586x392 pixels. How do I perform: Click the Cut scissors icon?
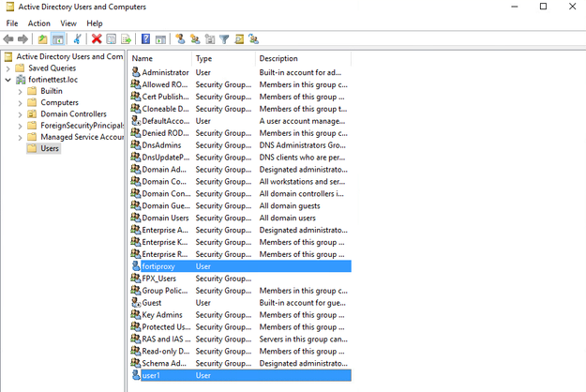point(78,38)
